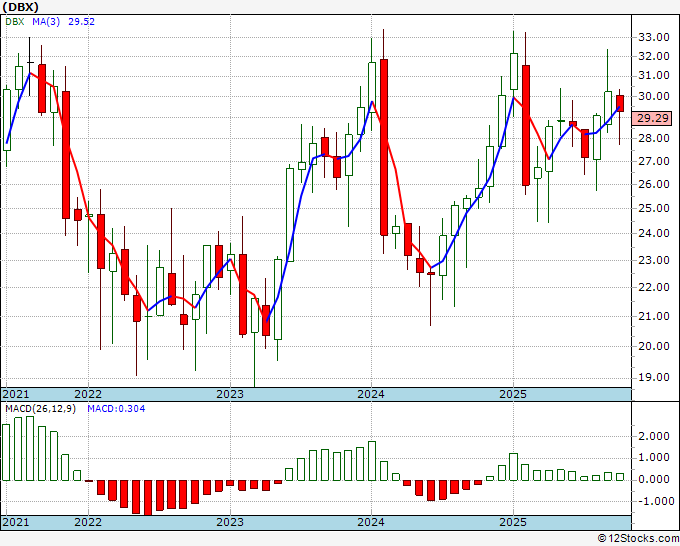Click the MACD:0.304 value label

[x=116, y=409]
